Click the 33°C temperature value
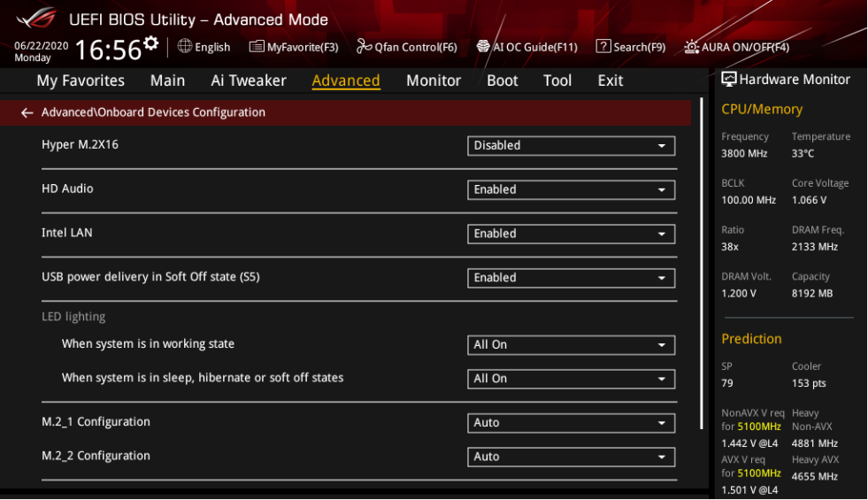Image resolution: width=868 pixels, height=500 pixels. (x=803, y=154)
